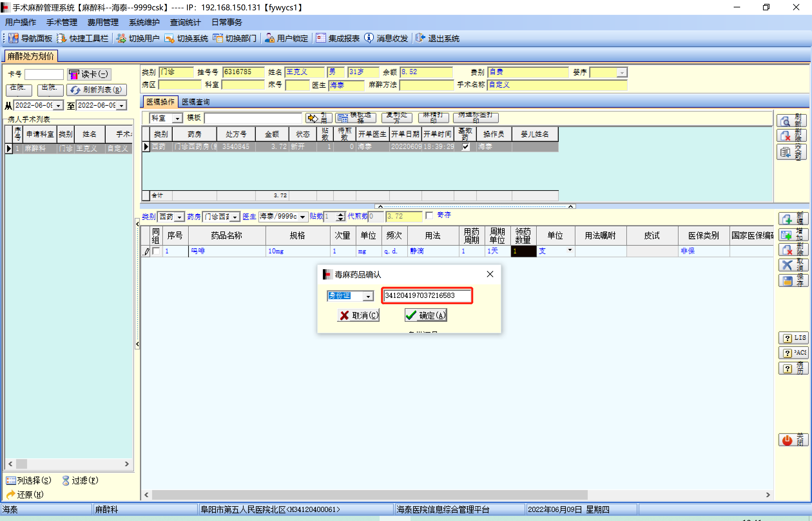Click the 退出系统 exit system icon
This screenshot has height=521, width=812.
(x=420, y=38)
